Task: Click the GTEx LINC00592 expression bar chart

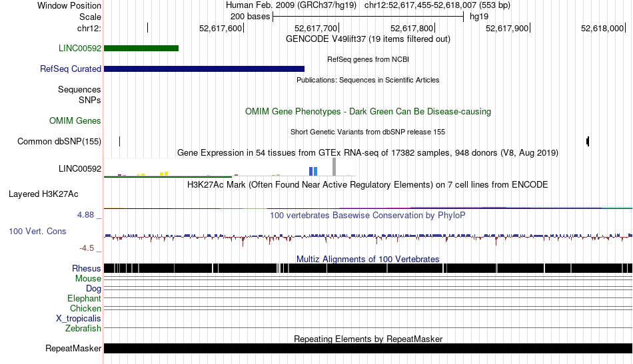Action: pos(230,167)
